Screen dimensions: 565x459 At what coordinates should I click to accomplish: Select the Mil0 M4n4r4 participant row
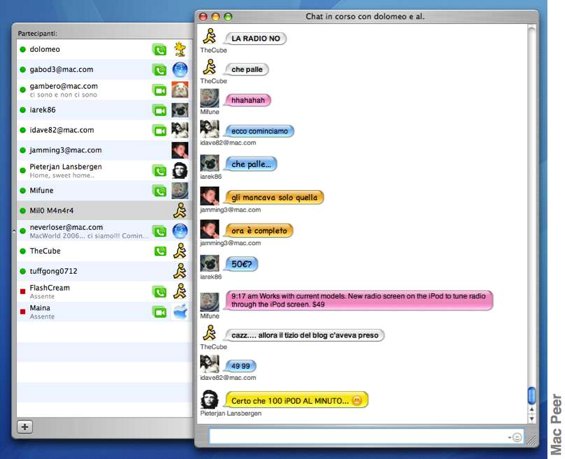[104, 210]
